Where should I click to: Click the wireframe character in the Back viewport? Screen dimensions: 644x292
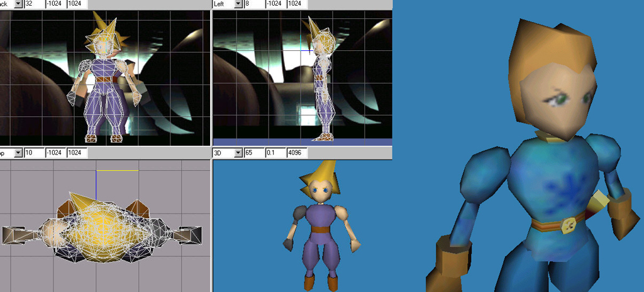click(106, 80)
